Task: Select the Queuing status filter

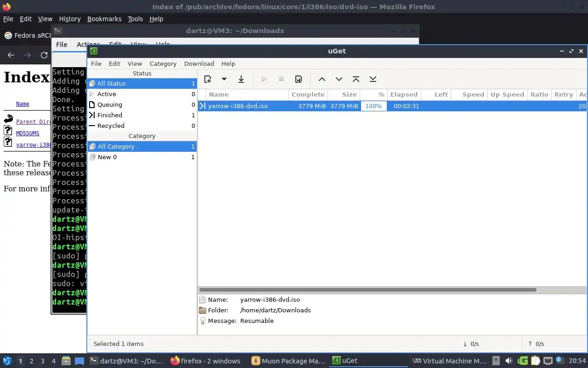Action: 142,104
